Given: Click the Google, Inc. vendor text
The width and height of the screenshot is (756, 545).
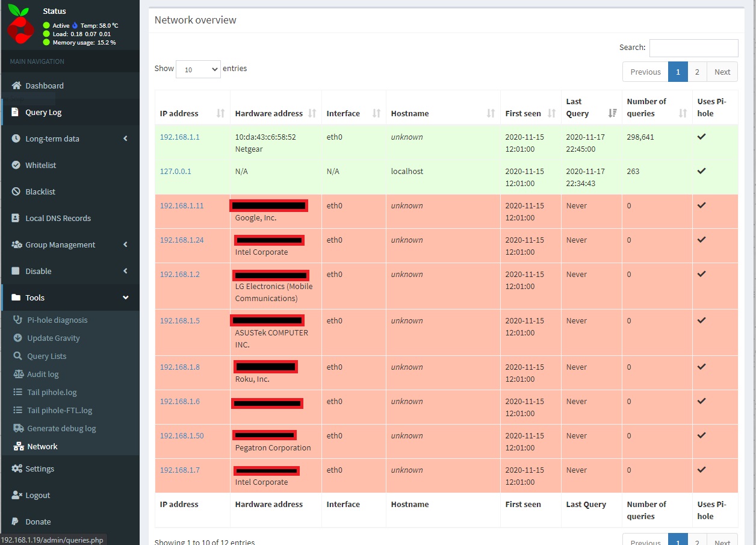Looking at the screenshot, I should [256, 217].
